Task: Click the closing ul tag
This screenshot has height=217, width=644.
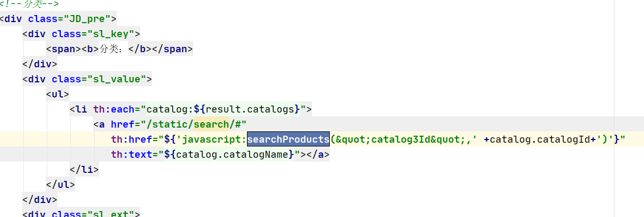Action: pyautogui.click(x=61, y=185)
